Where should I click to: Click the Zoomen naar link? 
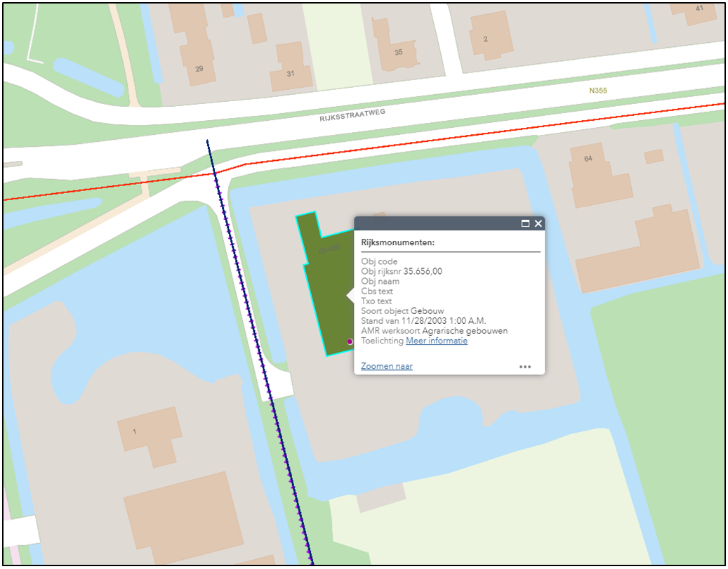tap(387, 366)
